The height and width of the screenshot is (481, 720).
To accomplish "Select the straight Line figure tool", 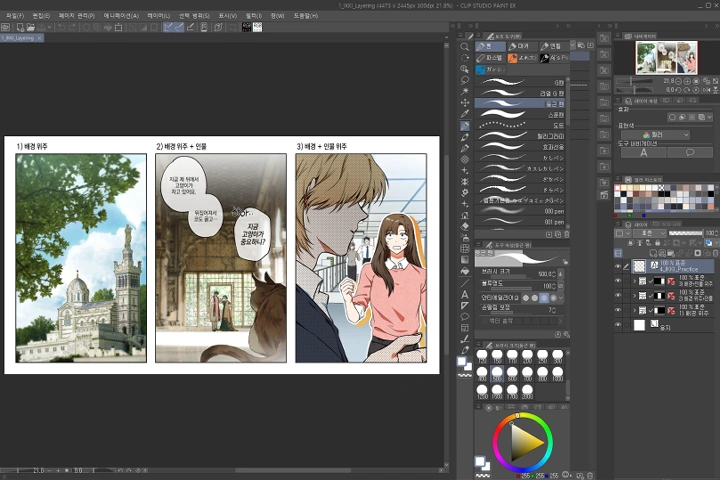I will pyautogui.click(x=465, y=283).
